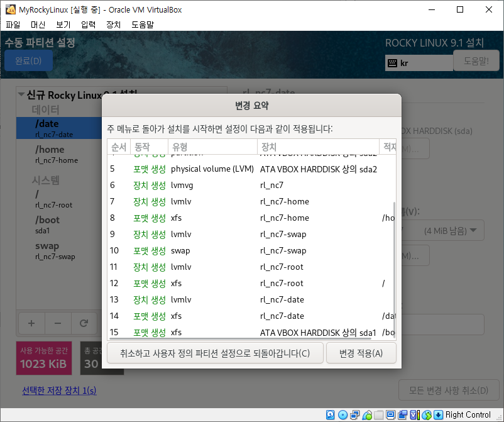Open the 머신 menu
This screenshot has height=422, width=504.
38,25
